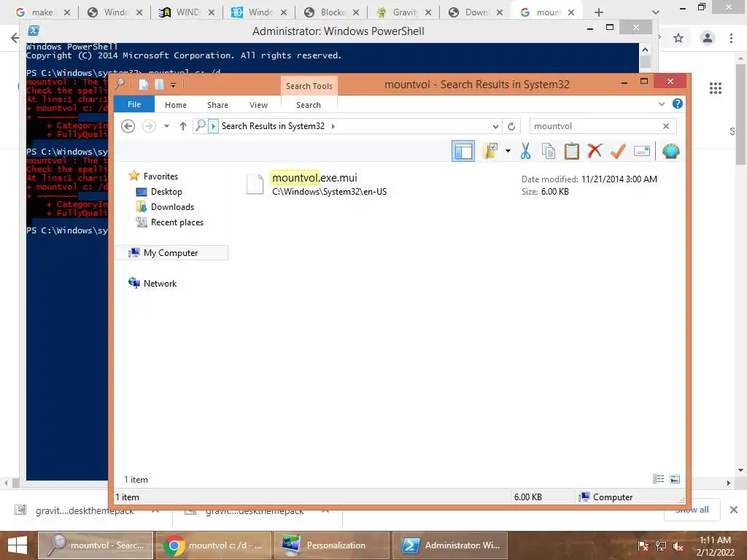Click the network tray icon
747x560 pixels.
click(x=661, y=545)
